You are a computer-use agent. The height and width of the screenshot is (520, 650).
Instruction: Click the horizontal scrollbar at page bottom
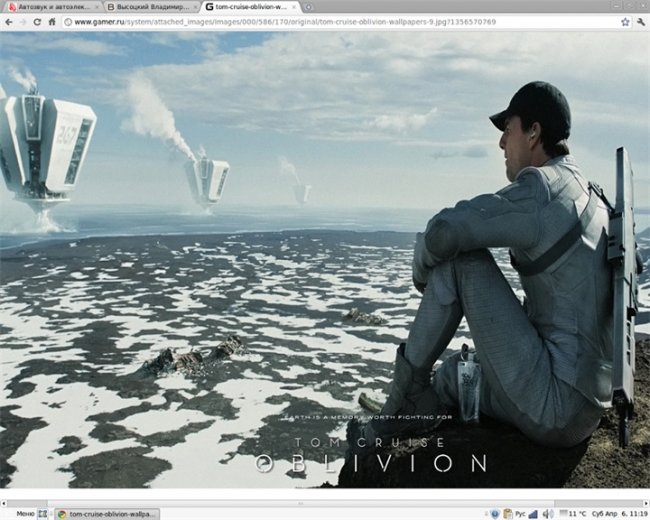300,502
